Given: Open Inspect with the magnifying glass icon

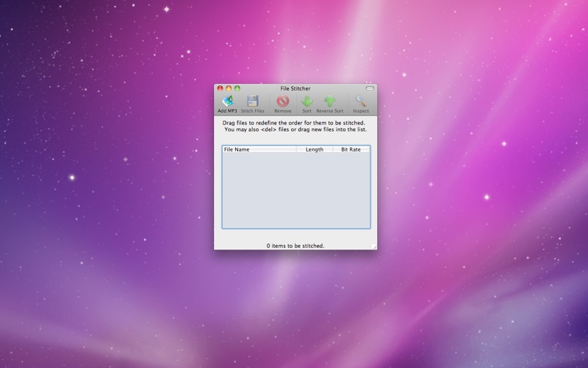Looking at the screenshot, I should pyautogui.click(x=361, y=101).
